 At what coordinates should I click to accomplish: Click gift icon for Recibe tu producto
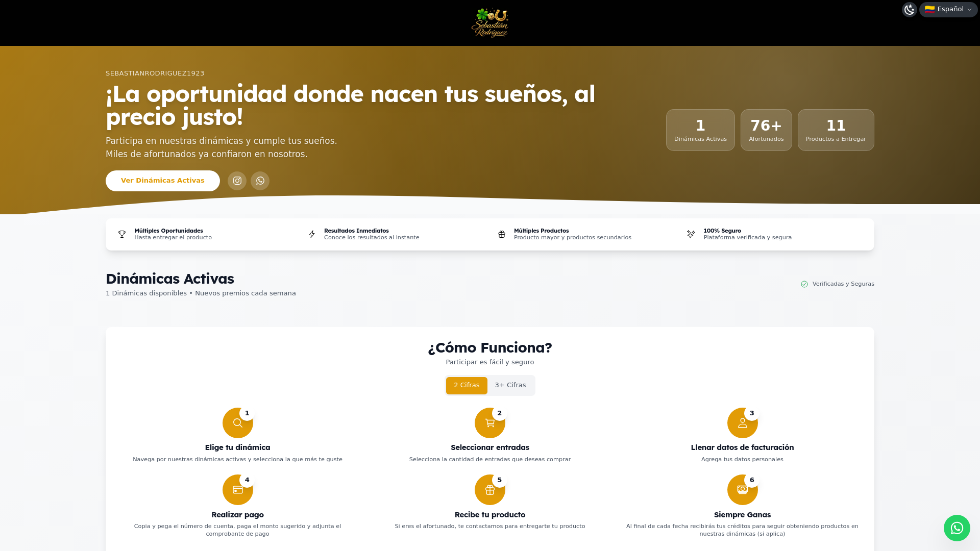pyautogui.click(x=490, y=490)
